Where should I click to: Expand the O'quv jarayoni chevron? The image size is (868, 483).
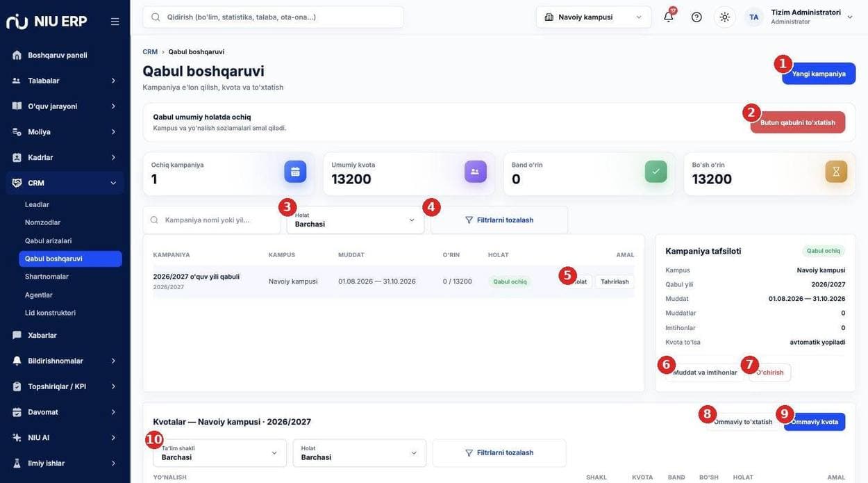(x=113, y=106)
